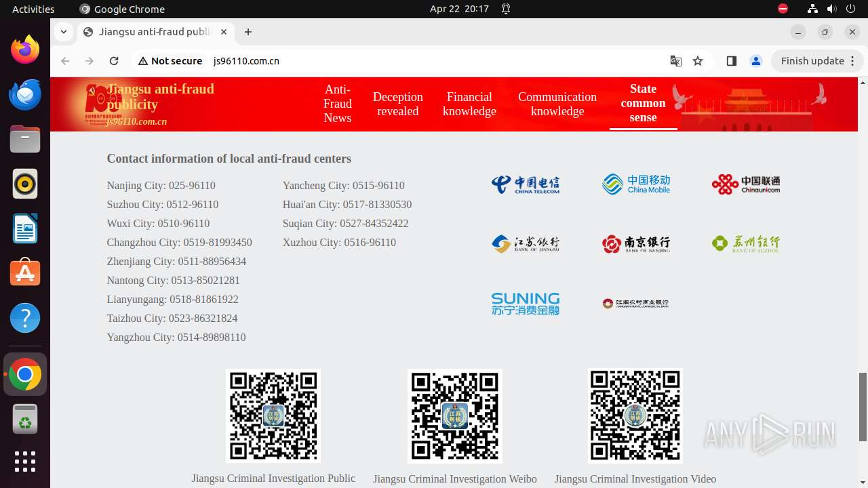
Task: Click the Jiangsu Criminal Investigation Public QR code
Action: pyautogui.click(x=273, y=416)
